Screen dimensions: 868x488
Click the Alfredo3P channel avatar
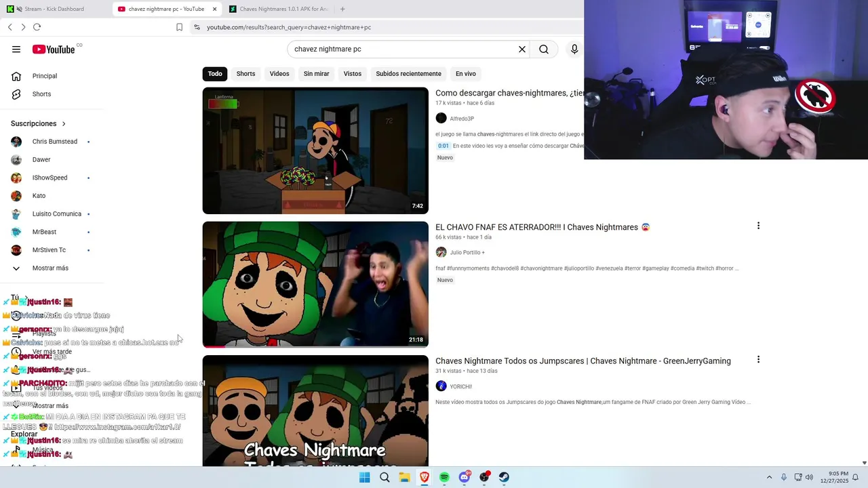[x=441, y=119]
